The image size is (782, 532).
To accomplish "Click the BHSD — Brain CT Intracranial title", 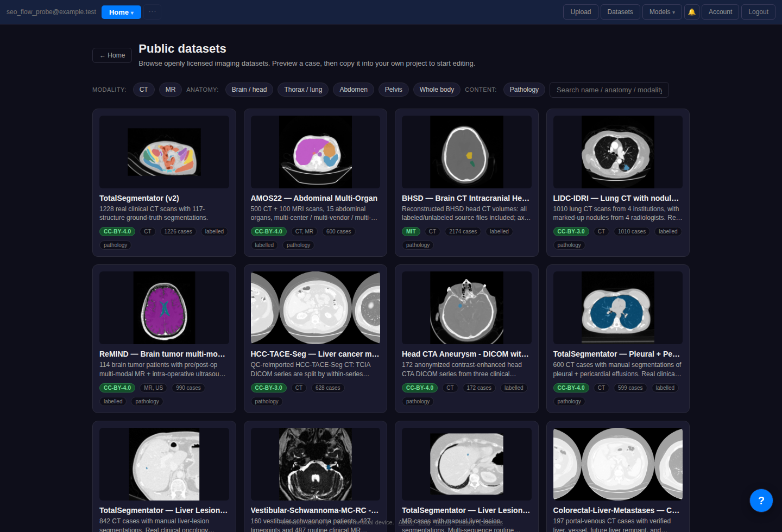I will click(465, 198).
